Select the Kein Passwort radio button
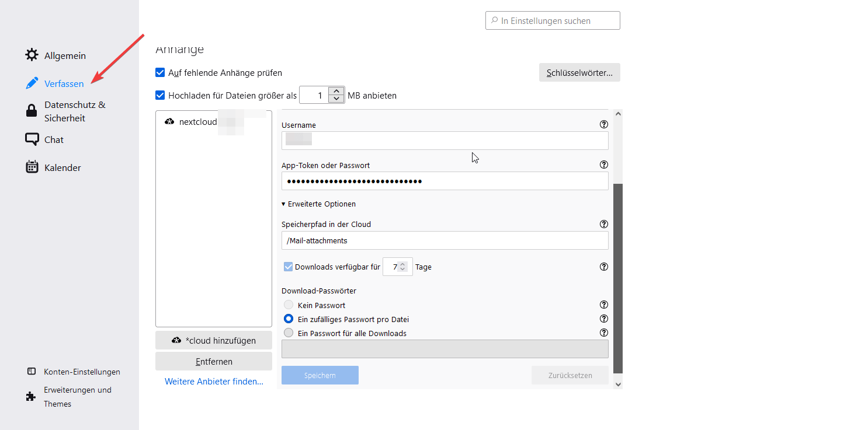Image resolution: width=868 pixels, height=430 pixels. click(288, 305)
